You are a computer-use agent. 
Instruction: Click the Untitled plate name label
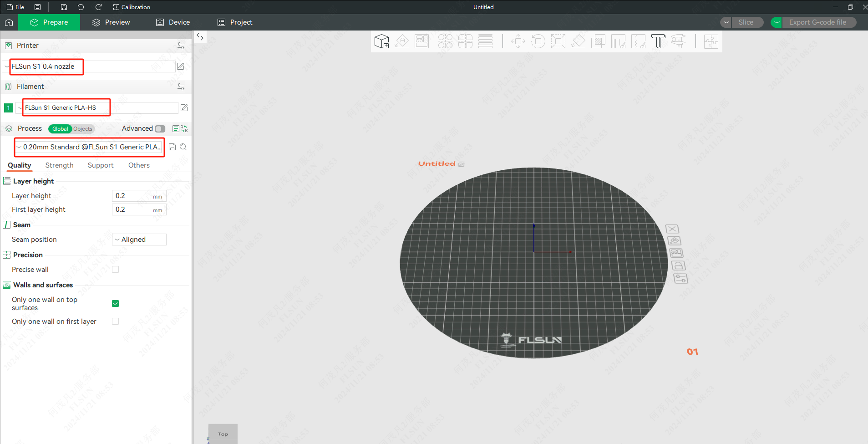click(437, 163)
